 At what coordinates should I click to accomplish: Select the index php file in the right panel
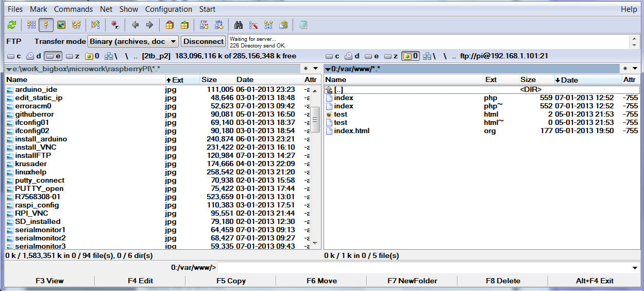click(344, 98)
